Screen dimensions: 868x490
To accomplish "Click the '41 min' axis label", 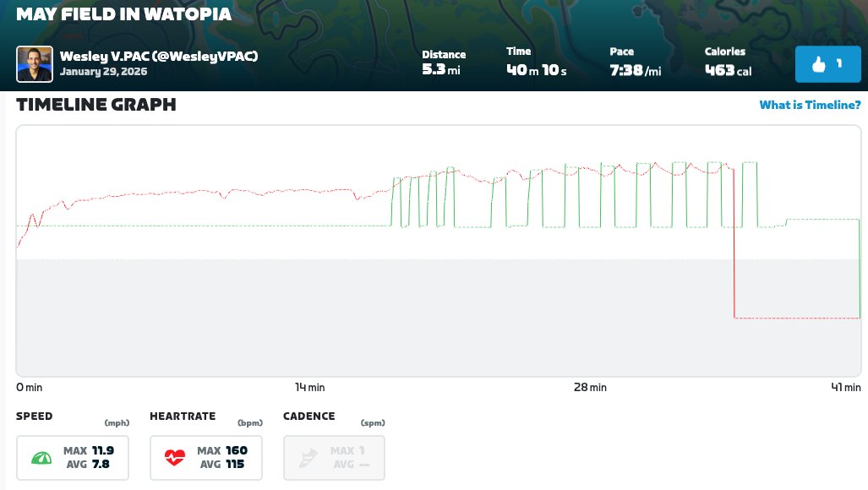I will pos(846,387).
